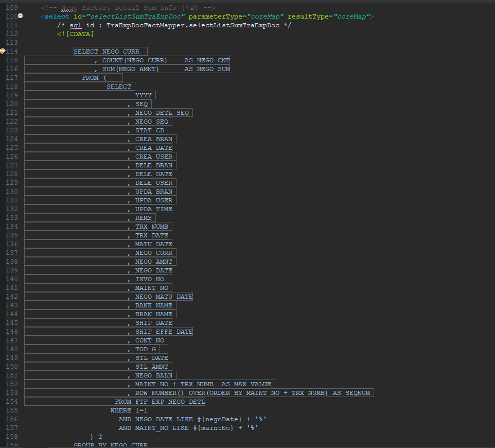Place cursor on the selectListSumTraExpDoc id value

pos(137,16)
